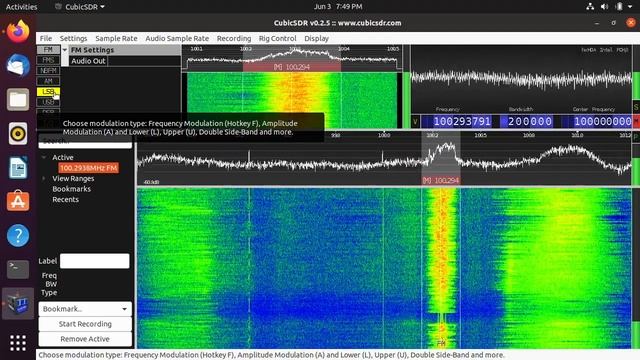Select AM modulation mode
The width and height of the screenshot is (640, 360).
click(x=48, y=81)
